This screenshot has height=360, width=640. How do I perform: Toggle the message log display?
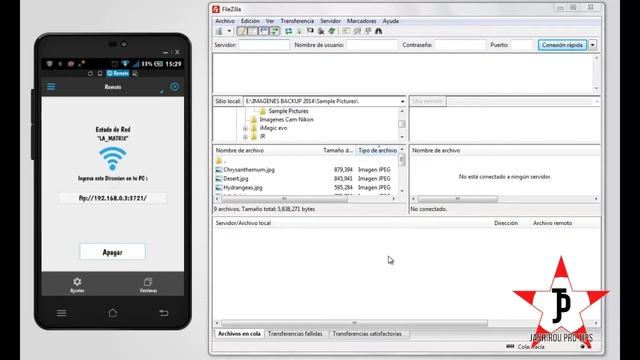tap(242, 31)
